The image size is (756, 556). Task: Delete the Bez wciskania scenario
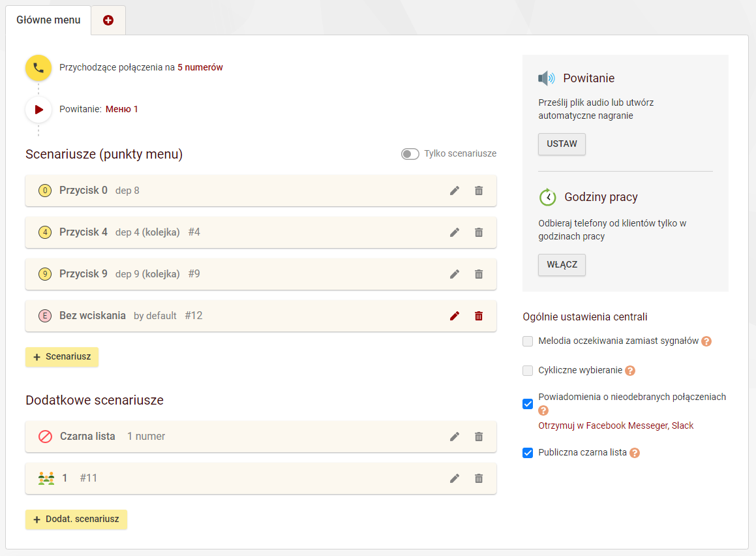coord(479,316)
